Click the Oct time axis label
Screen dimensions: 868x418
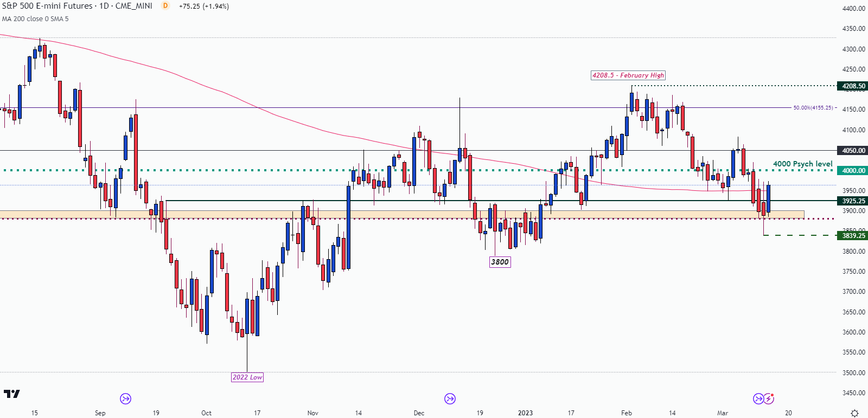[x=207, y=413]
